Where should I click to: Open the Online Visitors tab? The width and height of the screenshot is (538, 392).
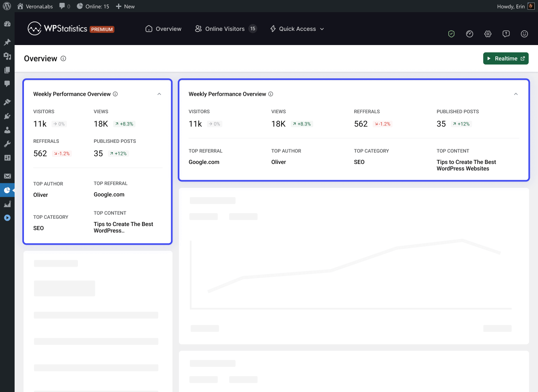[226, 29]
